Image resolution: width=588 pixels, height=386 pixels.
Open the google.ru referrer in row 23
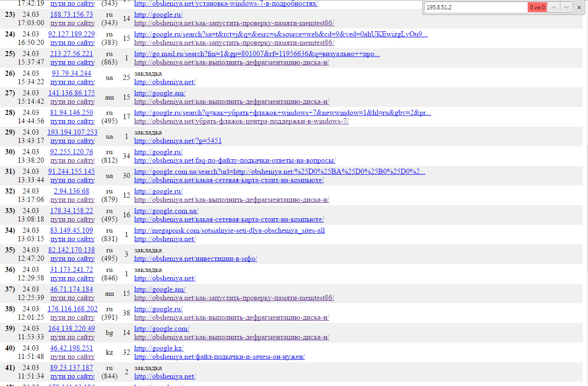(158, 14)
